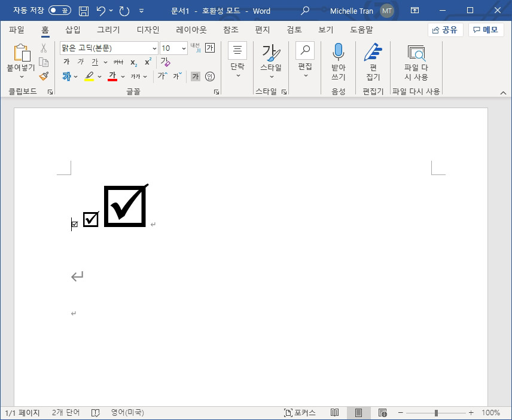Increase font size with 가^ icon
This screenshot has width=512, height=420.
coord(162,76)
